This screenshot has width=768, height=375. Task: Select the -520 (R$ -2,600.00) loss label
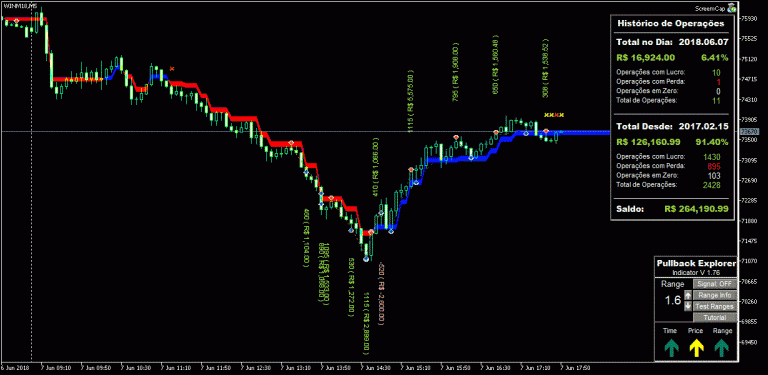pos(381,294)
